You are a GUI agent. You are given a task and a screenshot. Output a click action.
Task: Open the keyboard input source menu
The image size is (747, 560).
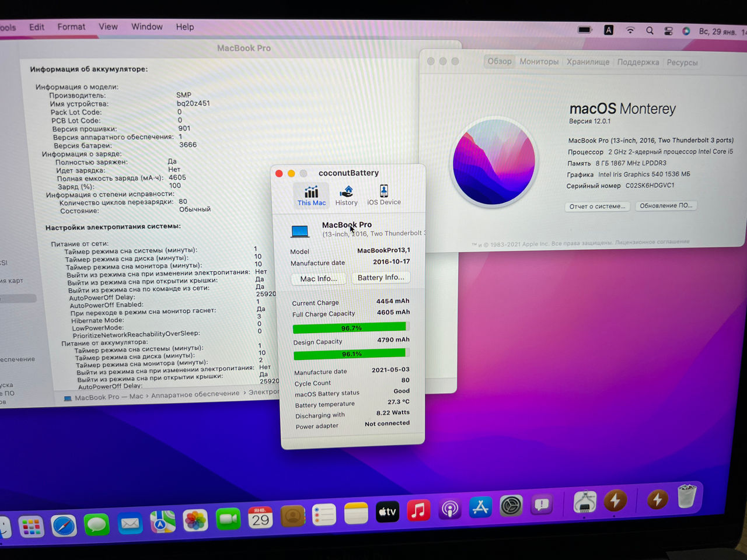pos(608,30)
